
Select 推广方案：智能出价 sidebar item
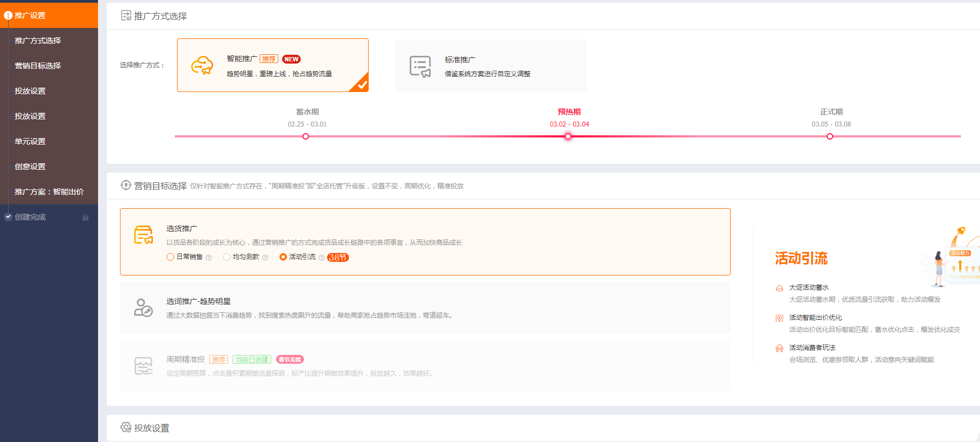tap(49, 192)
